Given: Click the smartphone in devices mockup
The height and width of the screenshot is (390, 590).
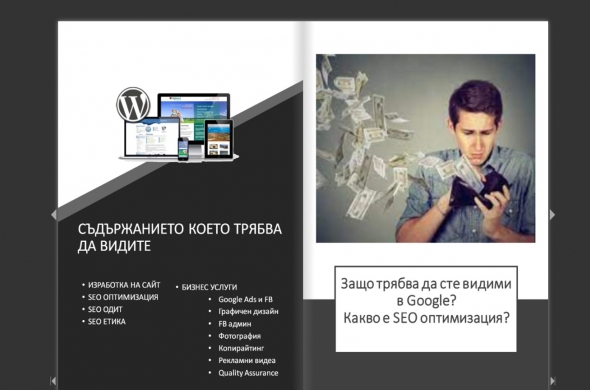Looking at the screenshot, I should (183, 149).
